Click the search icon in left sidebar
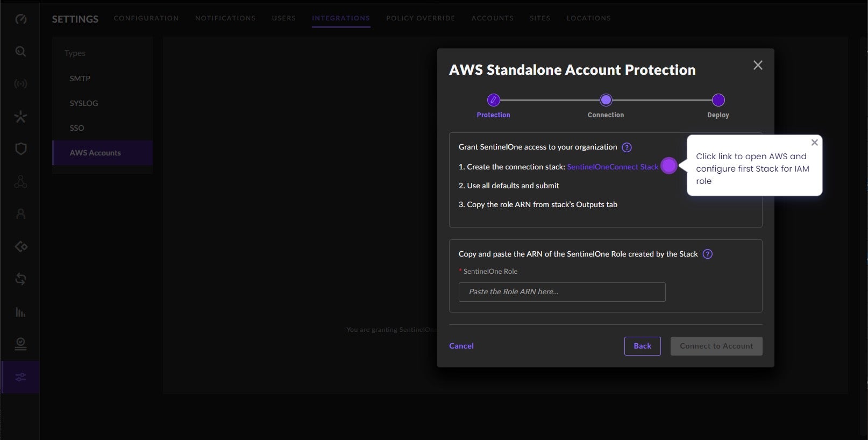 (20, 52)
